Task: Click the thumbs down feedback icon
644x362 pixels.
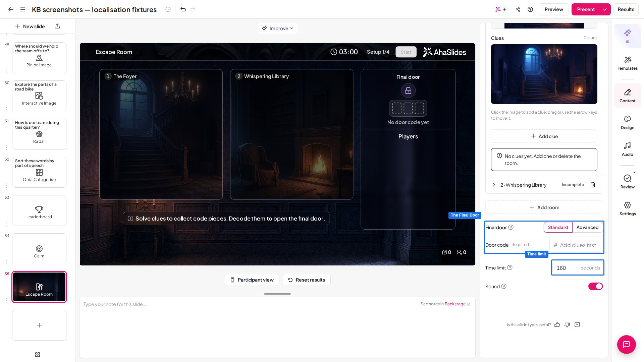Action: click(567, 325)
